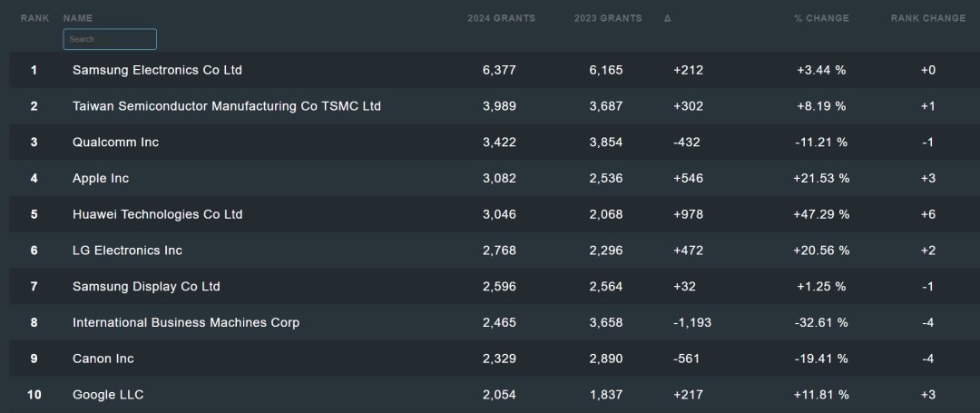Click the +6 rank change for Huawei
Screen dimensions: 980x413
[928, 214]
